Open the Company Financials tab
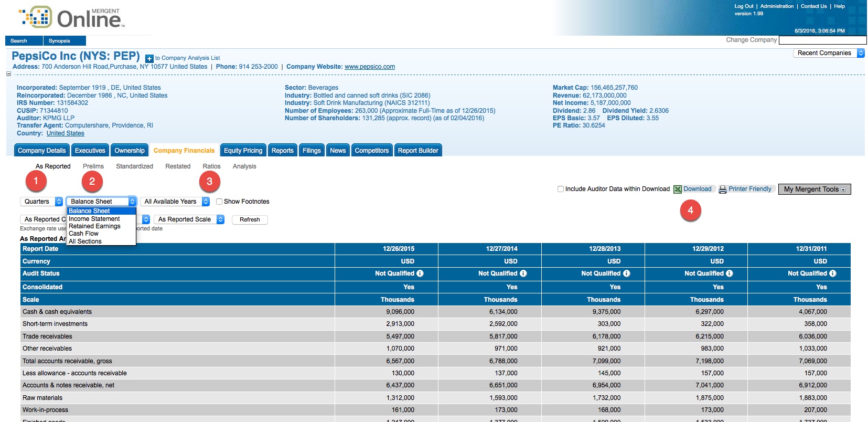868x422 pixels. (x=184, y=151)
